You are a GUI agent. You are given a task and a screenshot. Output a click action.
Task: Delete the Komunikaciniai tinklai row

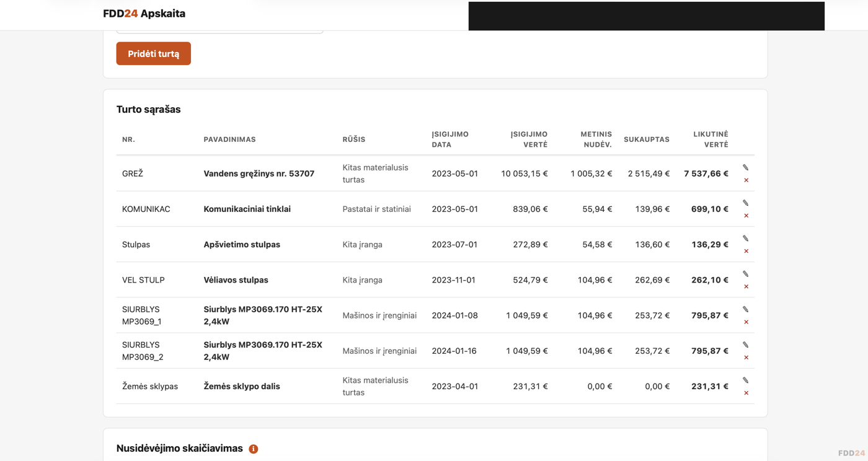tap(746, 216)
